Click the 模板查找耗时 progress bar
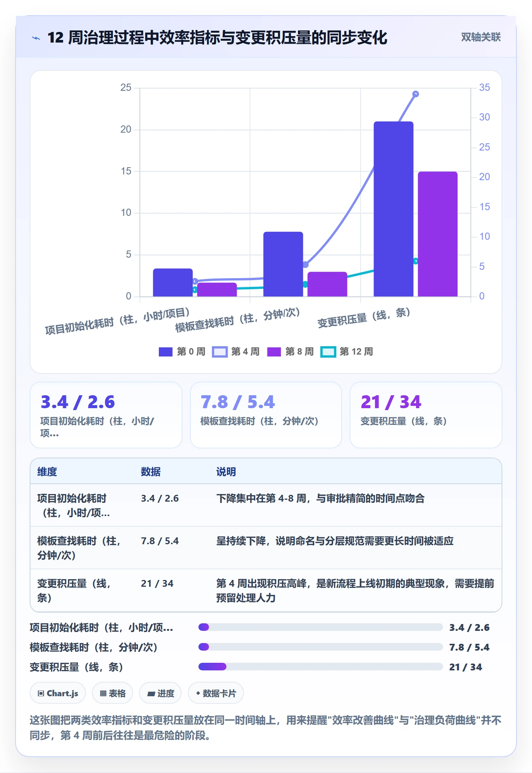The width and height of the screenshot is (532, 773). 320,647
